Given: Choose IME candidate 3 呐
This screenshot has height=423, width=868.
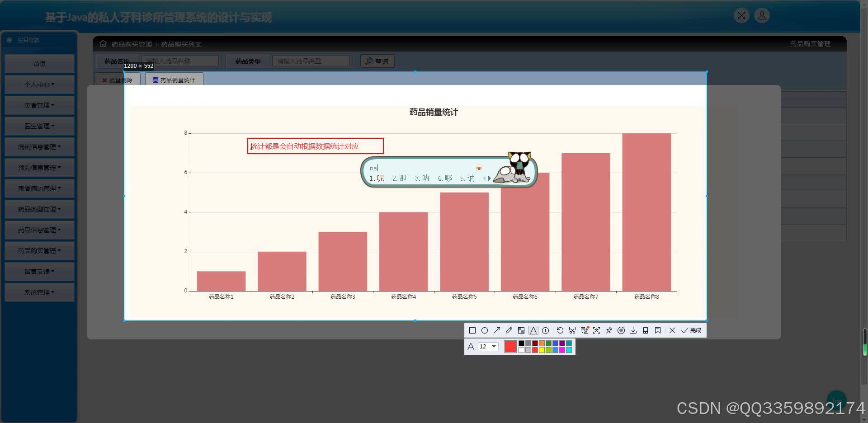Looking at the screenshot, I should [x=422, y=179].
